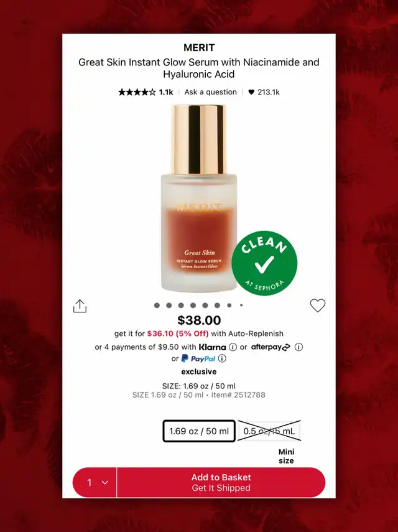Select the 1.69 oz / 50 ml size
Image resolution: width=398 pixels, height=532 pixels.
[x=199, y=431]
